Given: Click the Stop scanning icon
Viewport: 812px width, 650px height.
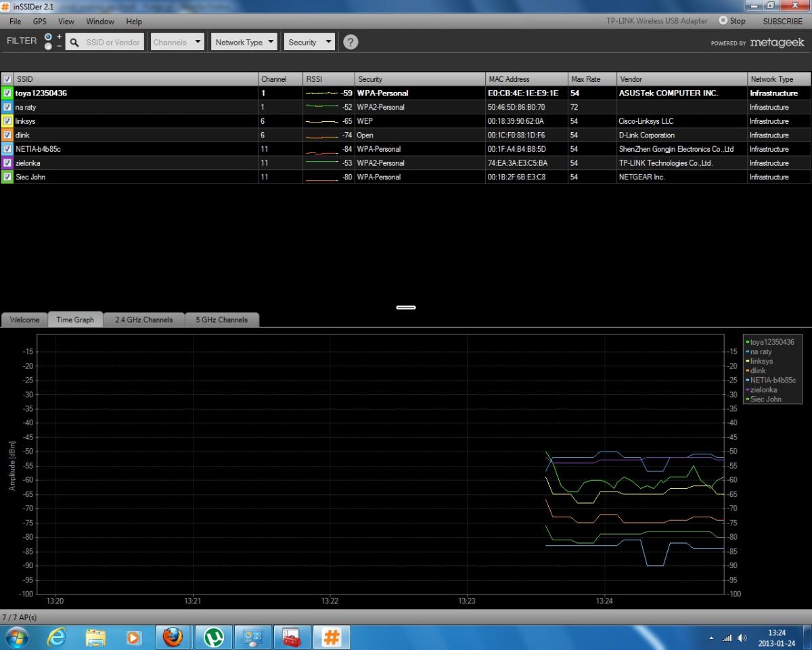Looking at the screenshot, I should (723, 21).
